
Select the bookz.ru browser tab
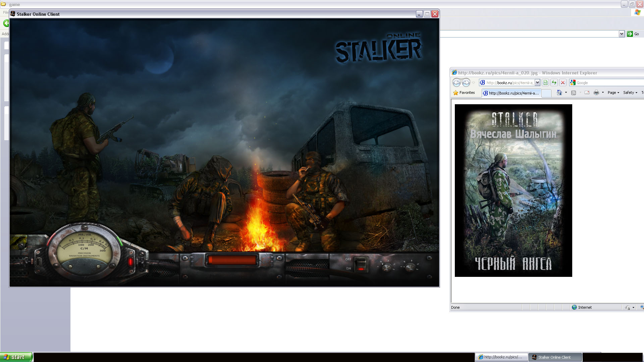point(511,93)
